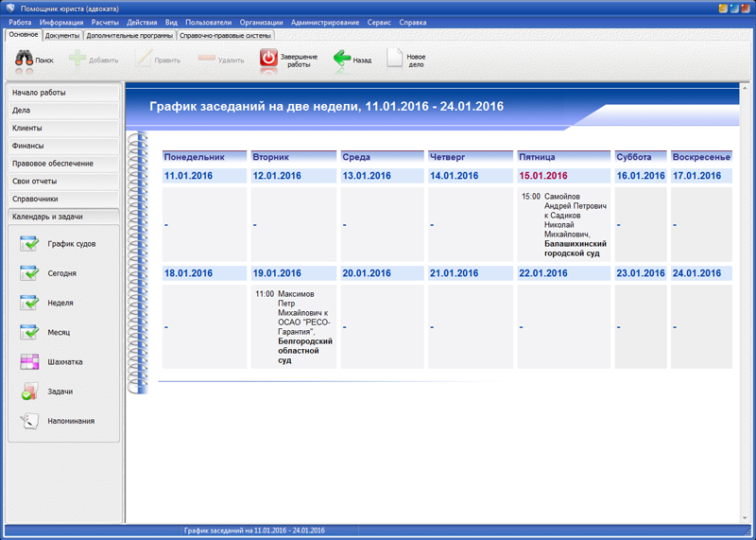
Task: Expand the Дела sidebar section
Action: coord(63,111)
